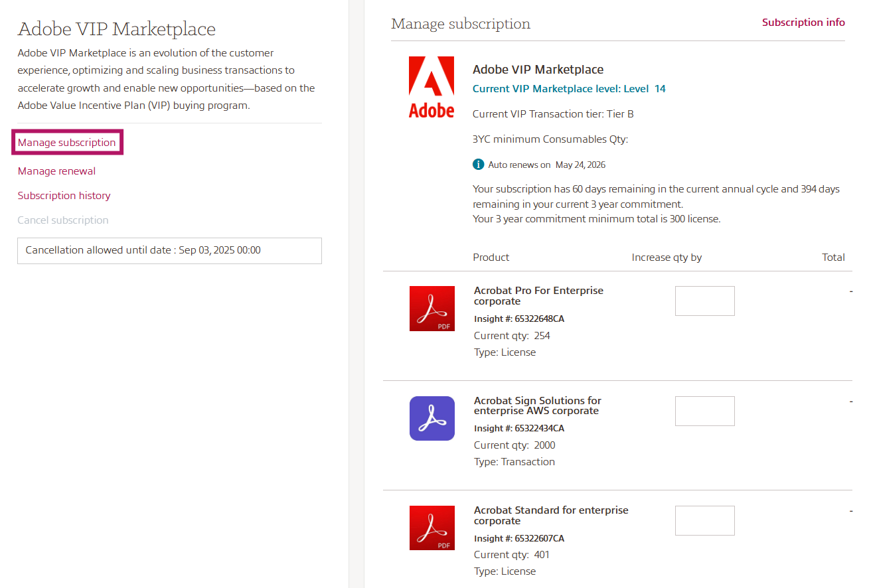The height and width of the screenshot is (588, 869).
Task: Open the Manage renewal page
Action: (x=56, y=171)
